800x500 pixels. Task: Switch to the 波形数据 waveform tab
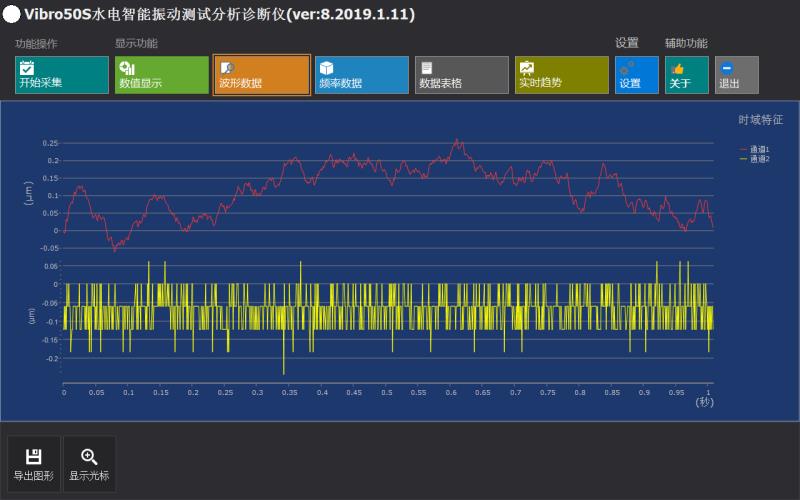point(261,75)
